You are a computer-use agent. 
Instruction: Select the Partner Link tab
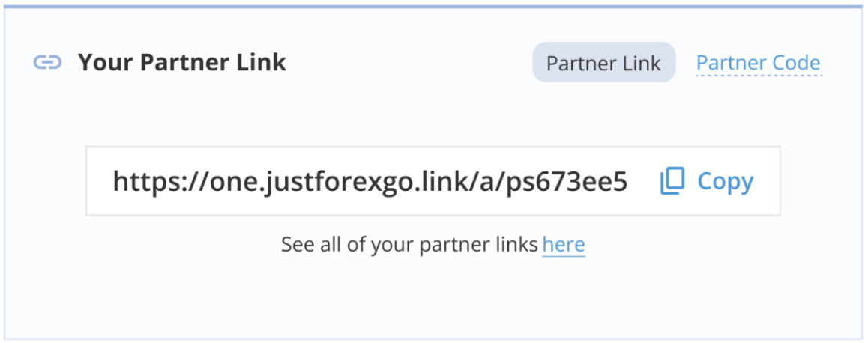[603, 62]
